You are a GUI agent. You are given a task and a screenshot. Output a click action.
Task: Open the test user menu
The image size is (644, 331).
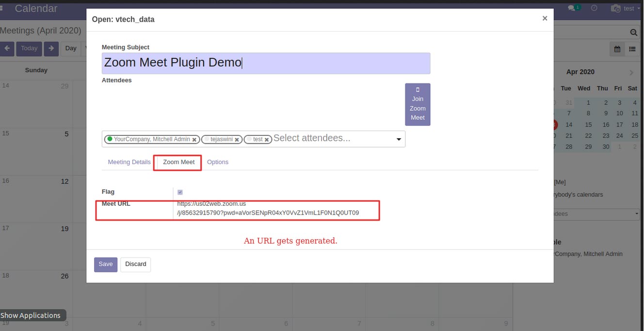click(x=623, y=8)
